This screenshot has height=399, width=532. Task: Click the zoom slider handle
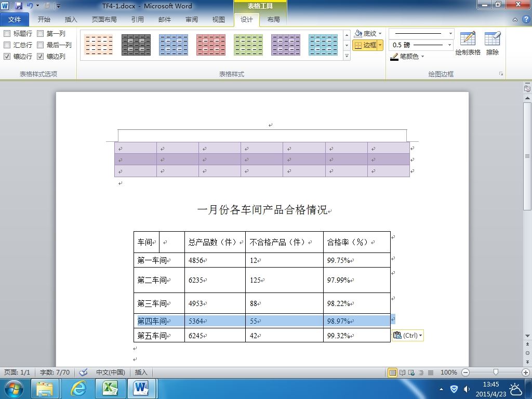pyautogui.click(x=496, y=373)
